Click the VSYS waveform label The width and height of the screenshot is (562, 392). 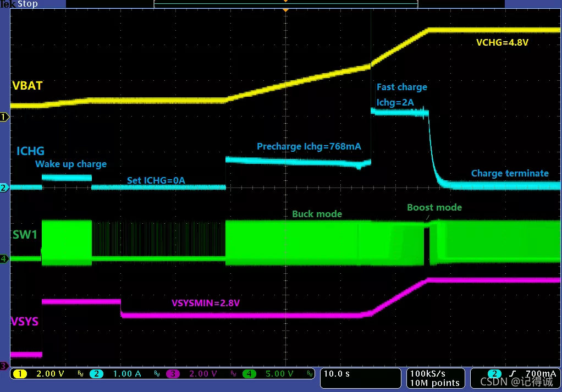coord(24,321)
